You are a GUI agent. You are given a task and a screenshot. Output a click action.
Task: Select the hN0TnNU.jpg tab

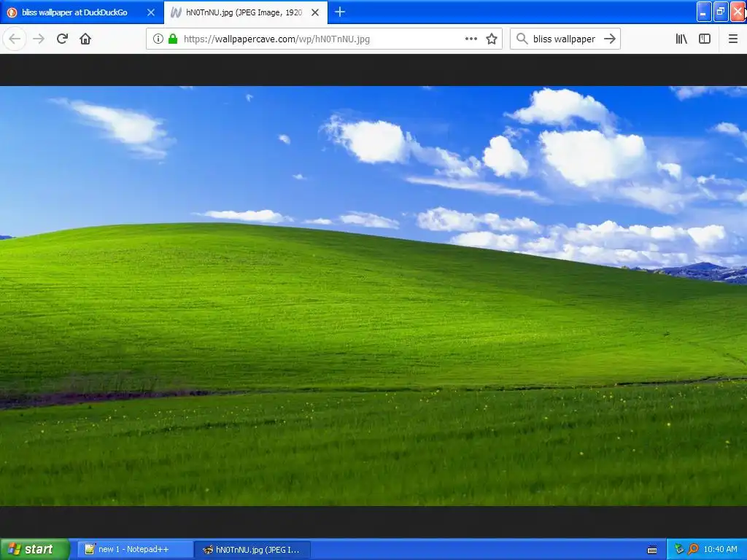point(244,12)
